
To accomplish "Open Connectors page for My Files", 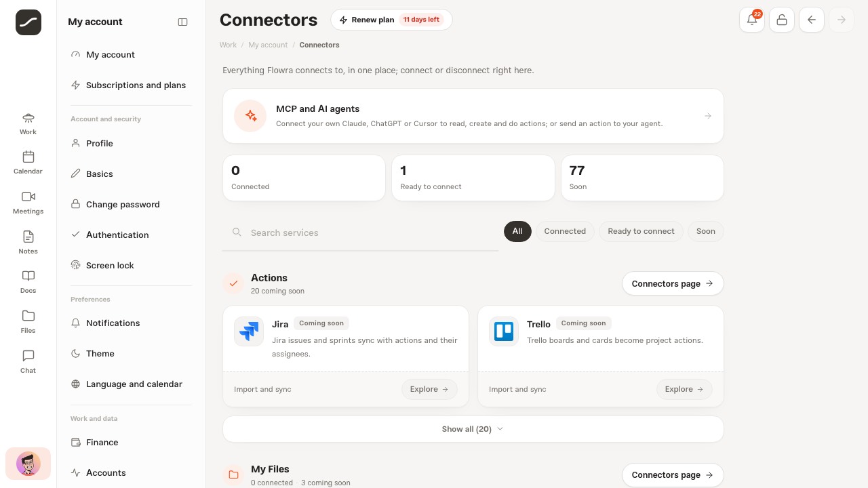I will click(673, 475).
